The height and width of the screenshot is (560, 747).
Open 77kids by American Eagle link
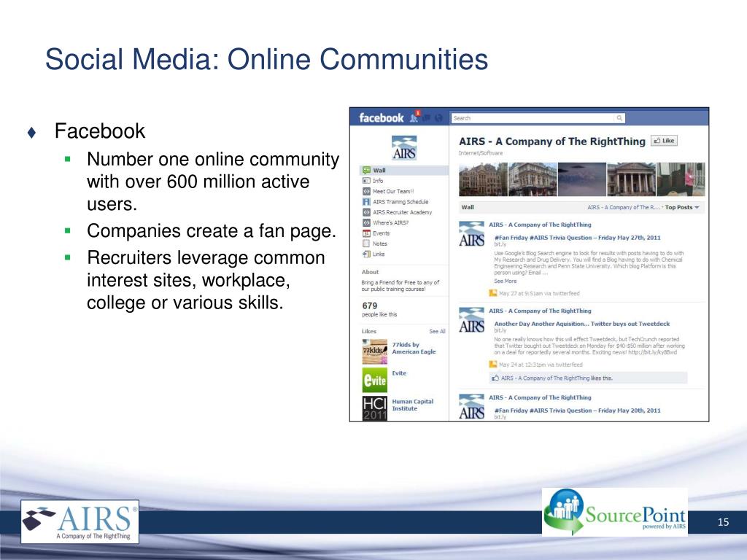pyautogui.click(x=414, y=348)
